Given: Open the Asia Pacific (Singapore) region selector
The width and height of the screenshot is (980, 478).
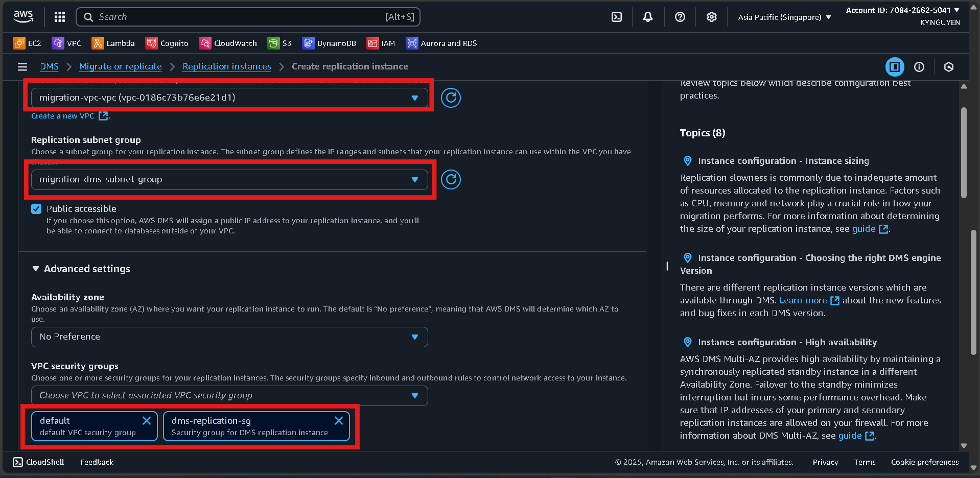Looking at the screenshot, I should 783,16.
